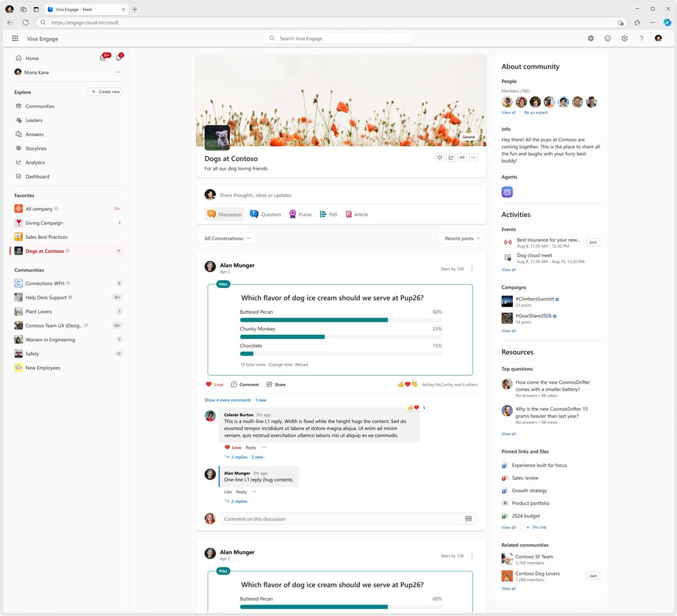This screenshot has width=677, height=616.
Task: Open the #ClimbersSummit campaign
Action: point(534,299)
